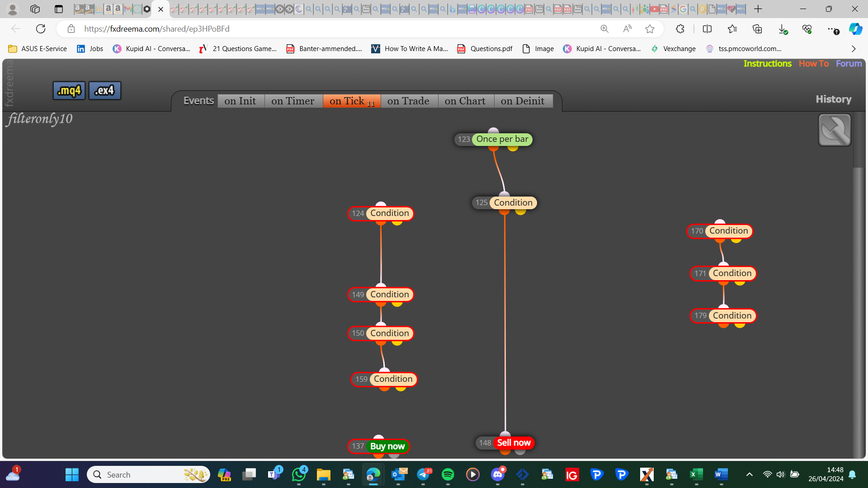Click the page refresh button

[x=41, y=29]
